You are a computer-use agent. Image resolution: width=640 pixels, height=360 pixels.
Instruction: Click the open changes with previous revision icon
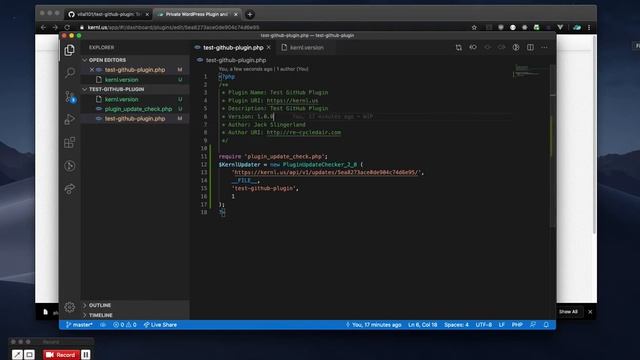[x=473, y=48]
